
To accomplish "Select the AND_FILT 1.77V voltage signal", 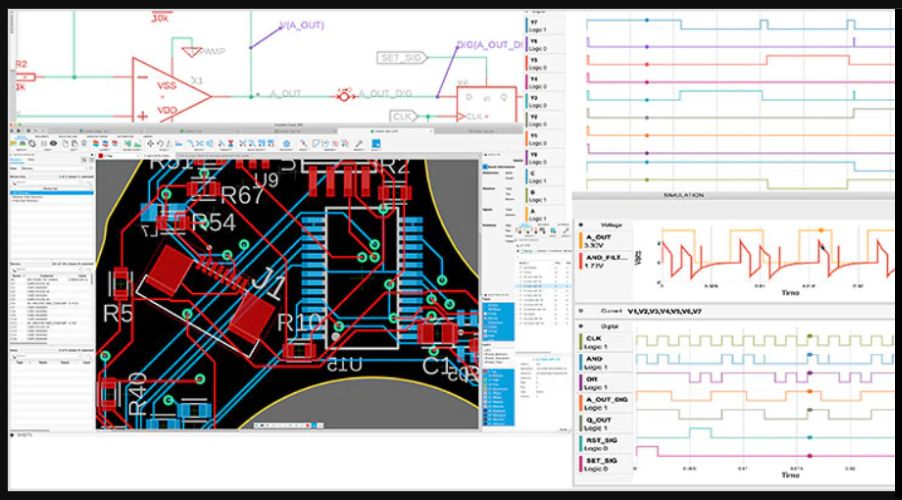I will point(606,261).
